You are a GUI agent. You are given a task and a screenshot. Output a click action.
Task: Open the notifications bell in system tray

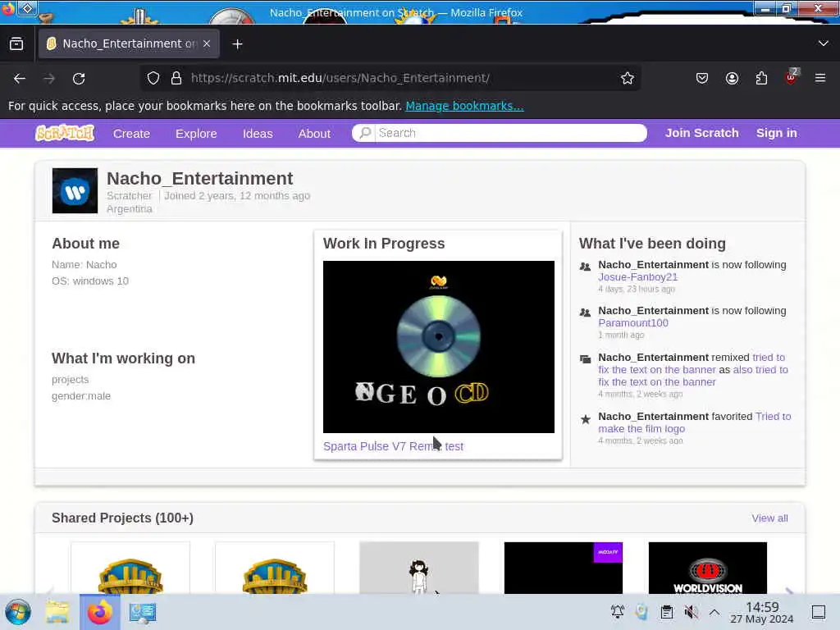(617, 612)
